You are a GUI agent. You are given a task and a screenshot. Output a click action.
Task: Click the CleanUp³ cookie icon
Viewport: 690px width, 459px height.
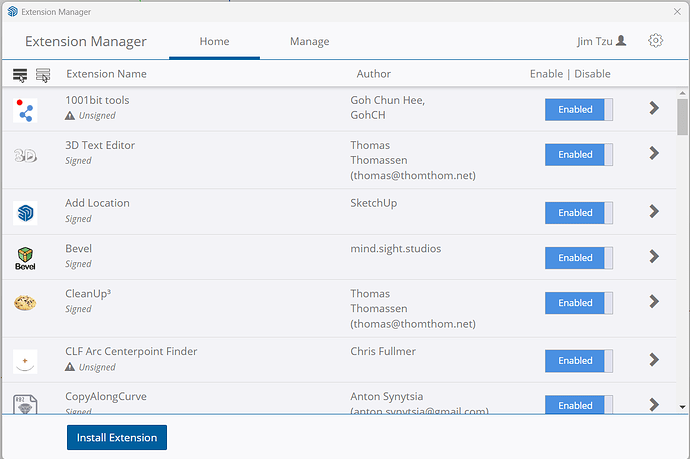pos(25,303)
